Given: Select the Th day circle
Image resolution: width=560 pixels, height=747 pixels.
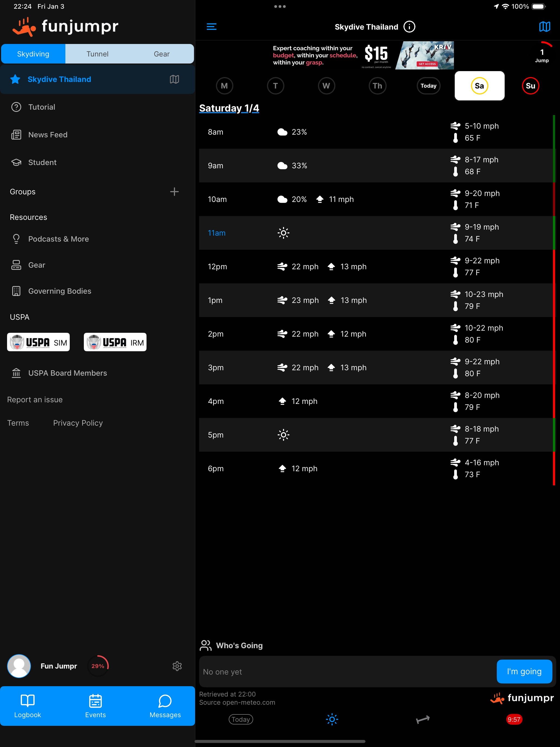Looking at the screenshot, I should coord(377,86).
